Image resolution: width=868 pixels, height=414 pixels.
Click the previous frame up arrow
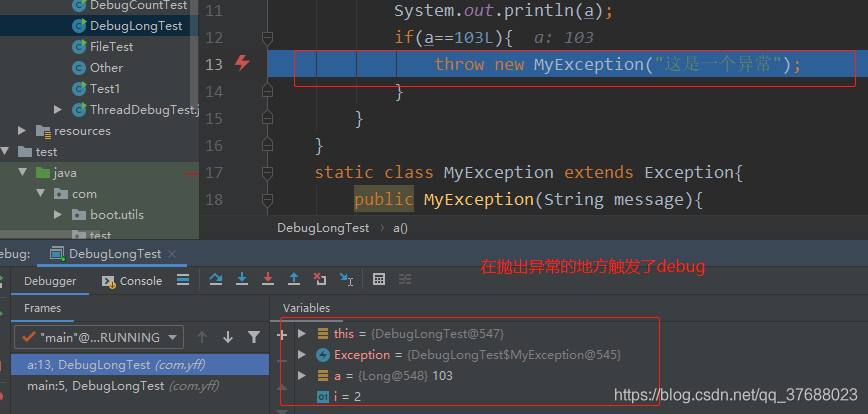click(x=202, y=337)
